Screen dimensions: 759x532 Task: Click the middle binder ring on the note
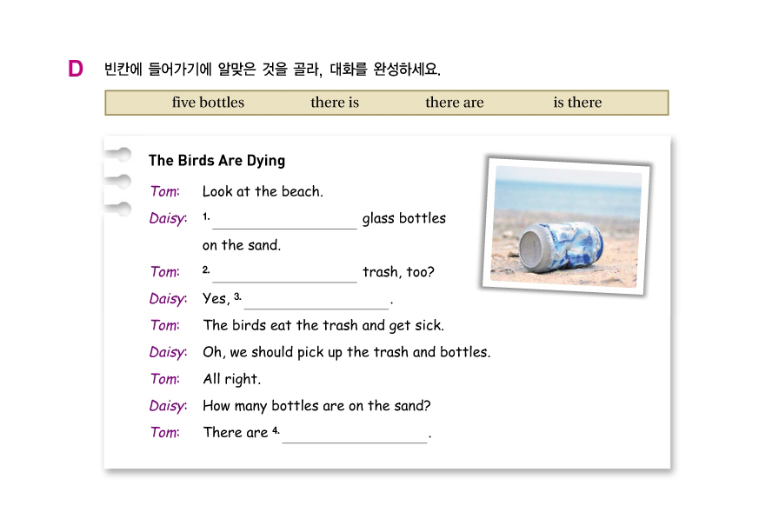(117, 183)
